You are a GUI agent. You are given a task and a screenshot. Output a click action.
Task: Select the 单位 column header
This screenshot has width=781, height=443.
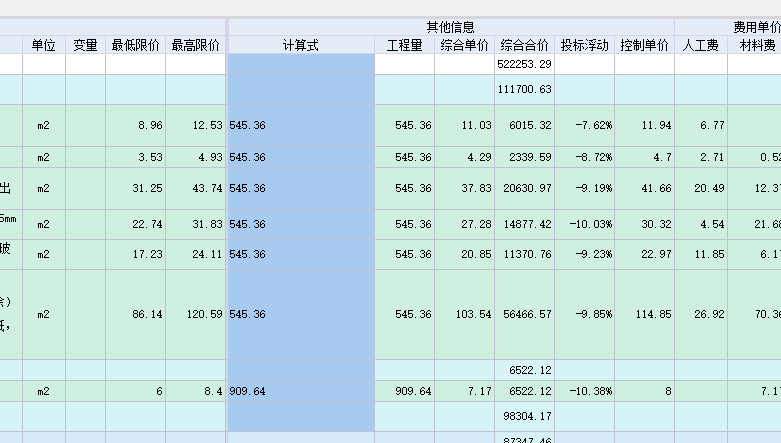(44, 45)
